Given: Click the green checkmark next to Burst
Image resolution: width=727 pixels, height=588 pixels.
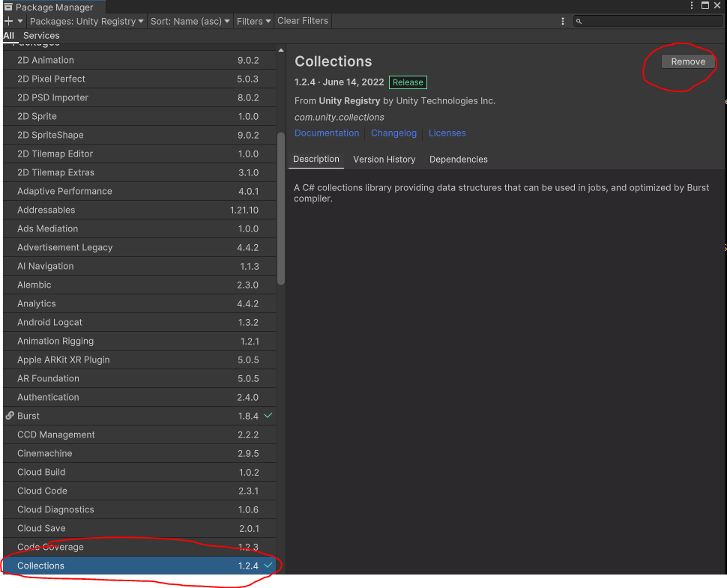Looking at the screenshot, I should [268, 416].
